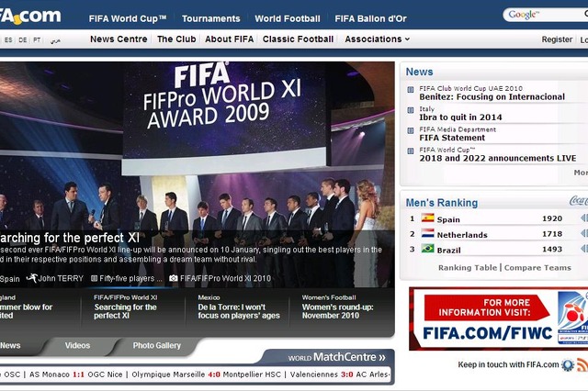Click news icon beside Italy item
The width and height of the screenshot is (588, 391).
click(411, 110)
